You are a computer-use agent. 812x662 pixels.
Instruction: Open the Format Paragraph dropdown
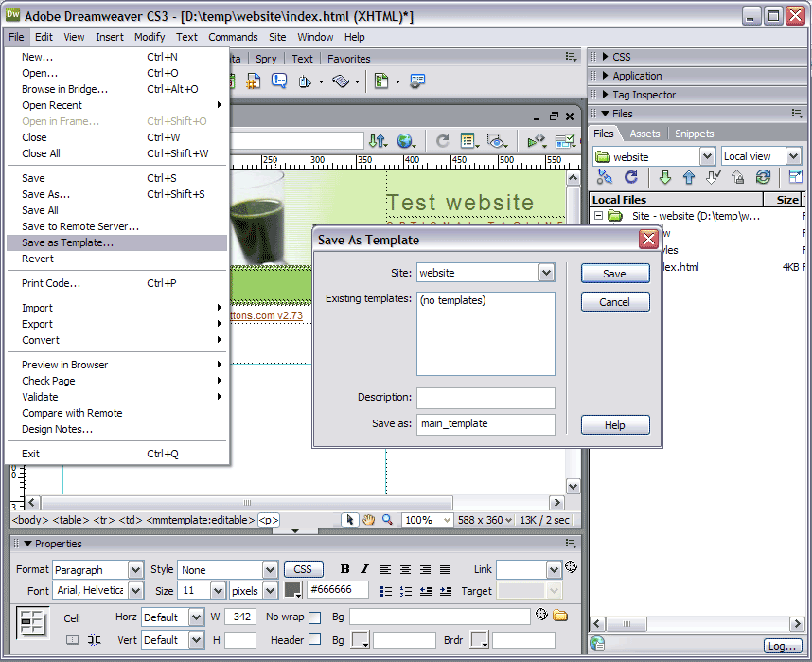coord(135,570)
